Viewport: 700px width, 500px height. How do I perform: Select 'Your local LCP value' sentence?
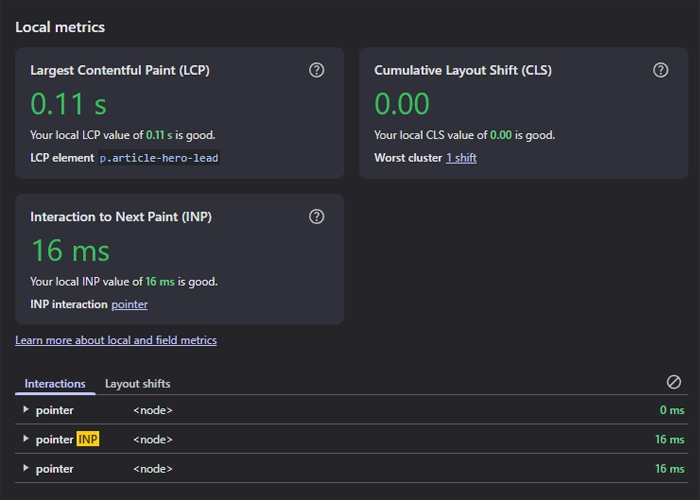pyautogui.click(x=123, y=135)
